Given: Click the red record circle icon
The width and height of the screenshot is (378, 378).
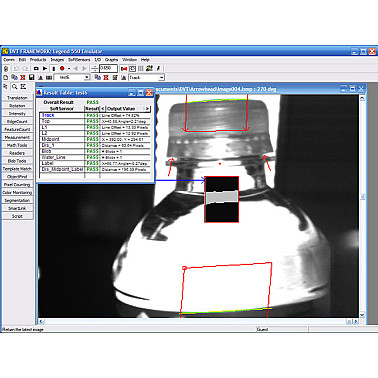Looking at the screenshot, I should 62,68.
